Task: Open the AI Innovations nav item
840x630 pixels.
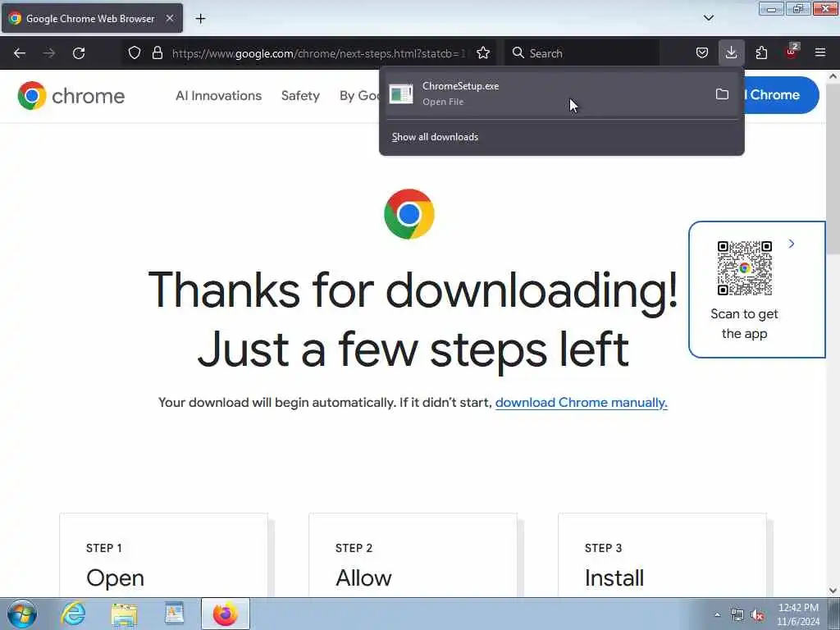Action: click(x=218, y=96)
